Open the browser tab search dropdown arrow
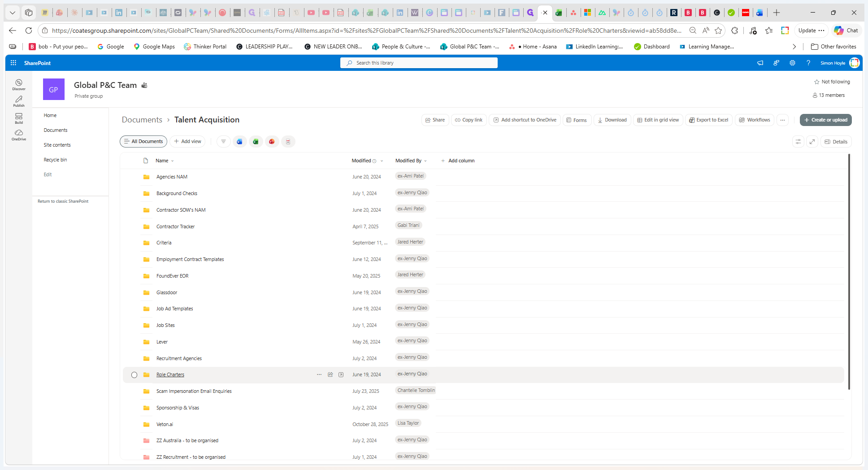Screen dimensions: 868x470 point(13,13)
